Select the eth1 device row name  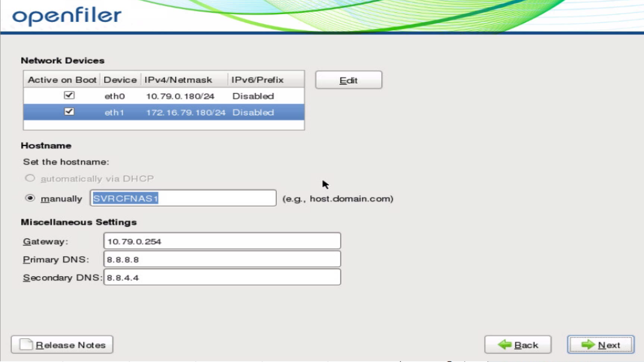(114, 112)
